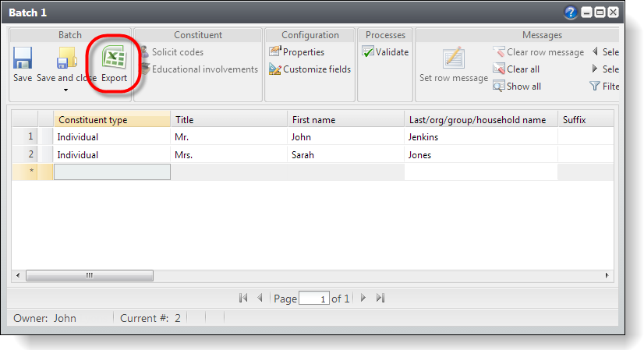Click the Constituent type column header
This screenshot has height=350, width=644.
pyautogui.click(x=112, y=120)
